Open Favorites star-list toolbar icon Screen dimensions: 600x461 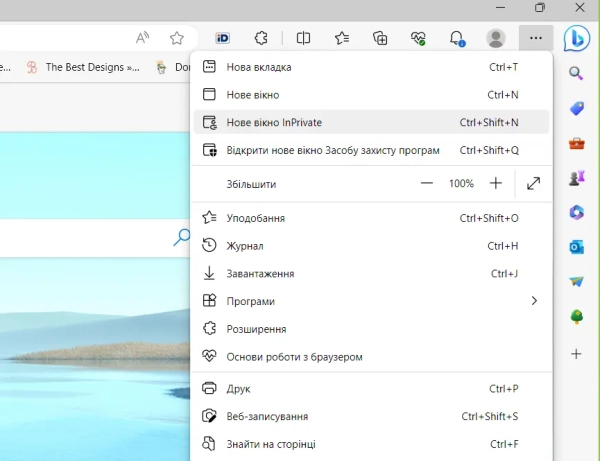tap(342, 38)
